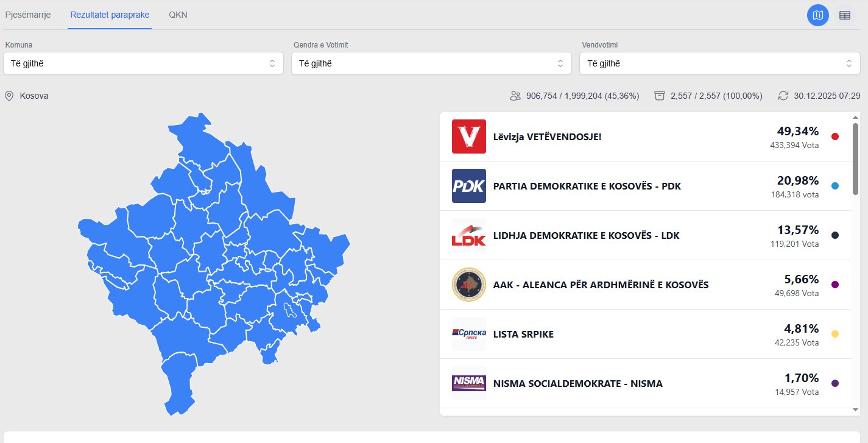Click the AAK party emblem

point(469,285)
